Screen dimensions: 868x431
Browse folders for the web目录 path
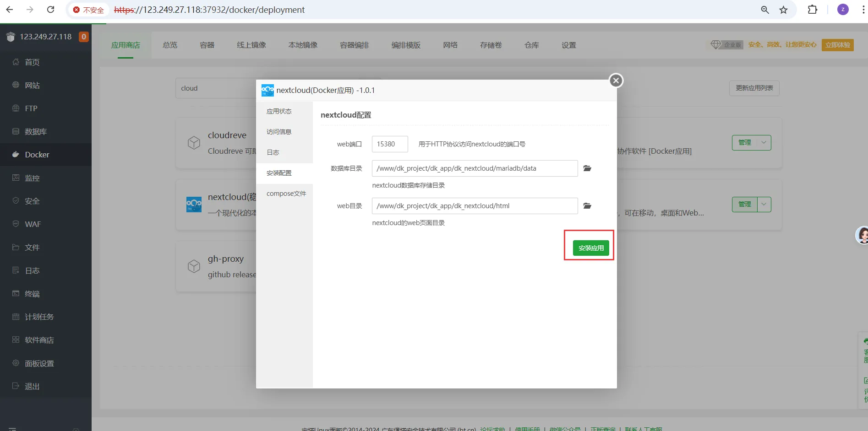click(587, 206)
